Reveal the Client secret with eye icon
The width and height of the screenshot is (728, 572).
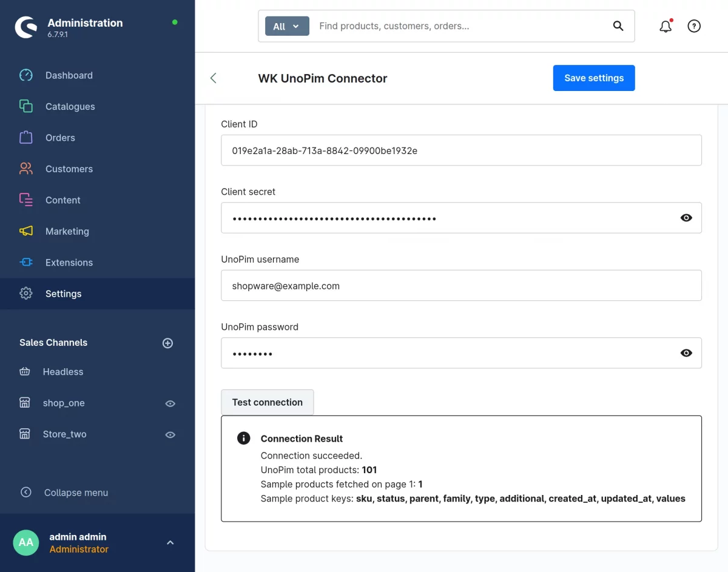[686, 218]
